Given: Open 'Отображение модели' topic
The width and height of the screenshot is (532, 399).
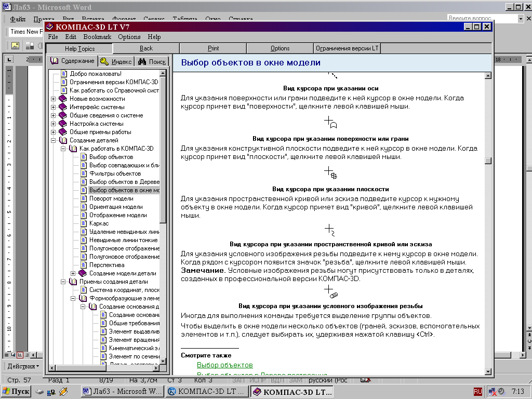Looking at the screenshot, I should 118,215.
